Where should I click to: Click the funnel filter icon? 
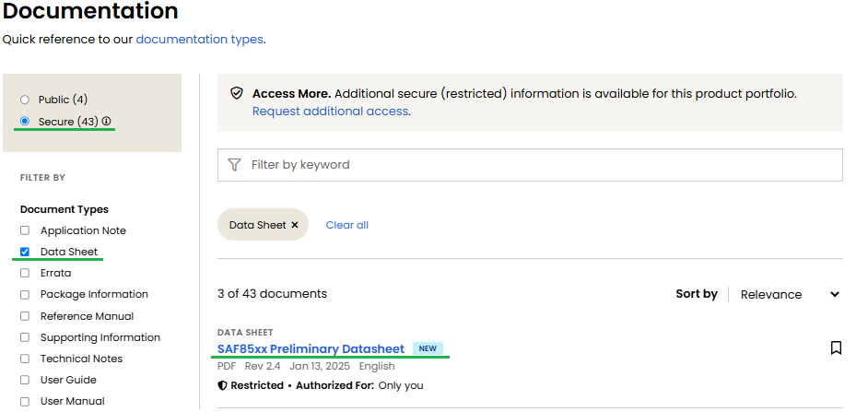point(235,165)
